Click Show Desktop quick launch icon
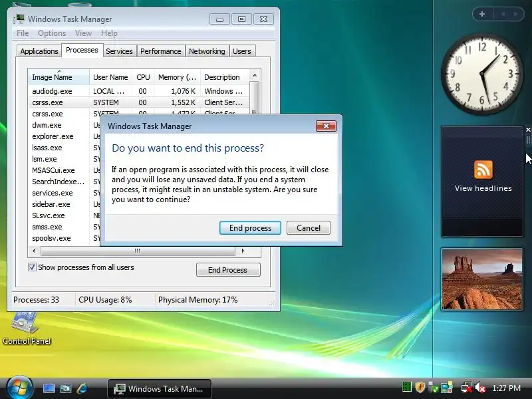This screenshot has height=399, width=532. [49, 388]
